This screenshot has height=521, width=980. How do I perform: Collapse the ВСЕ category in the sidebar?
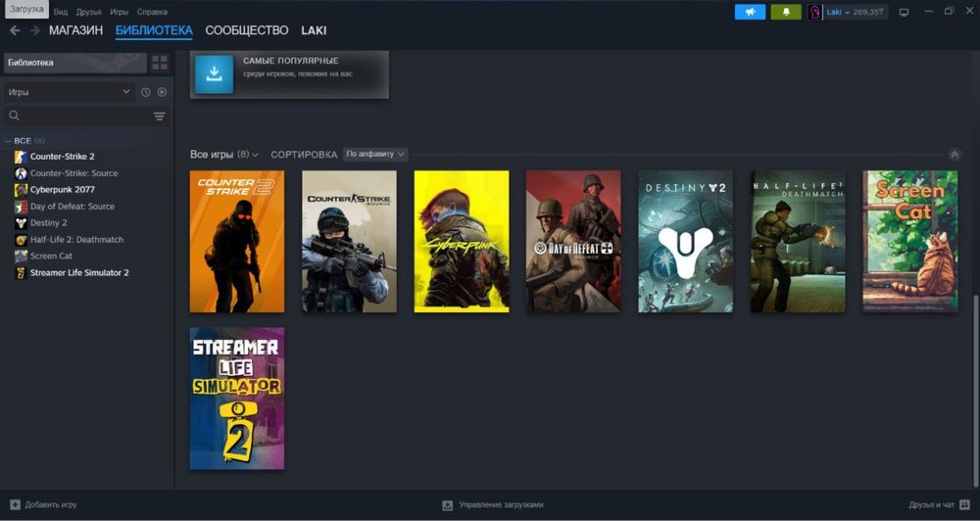(9, 141)
